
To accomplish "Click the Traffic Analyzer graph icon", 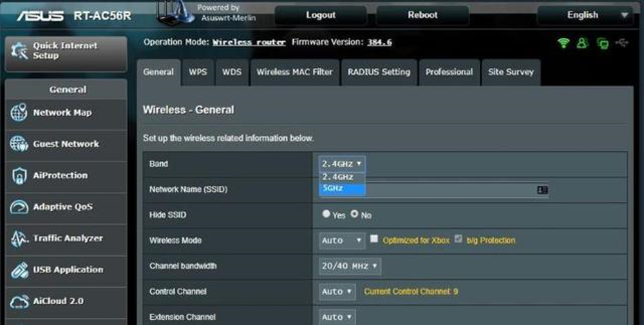I will [x=19, y=239].
